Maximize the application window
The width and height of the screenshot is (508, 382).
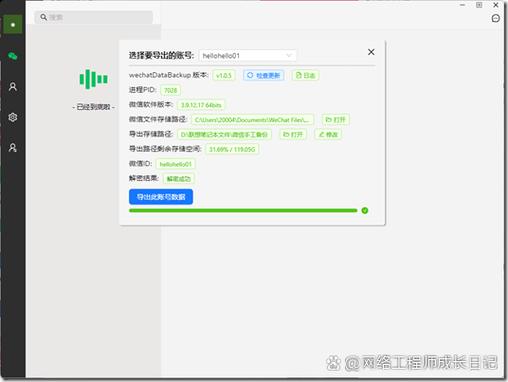click(x=479, y=5)
